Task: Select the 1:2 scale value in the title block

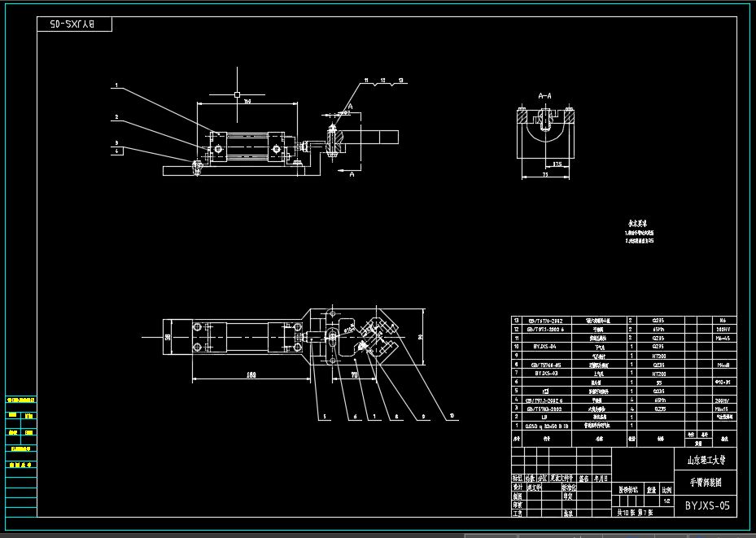Action: [667, 501]
